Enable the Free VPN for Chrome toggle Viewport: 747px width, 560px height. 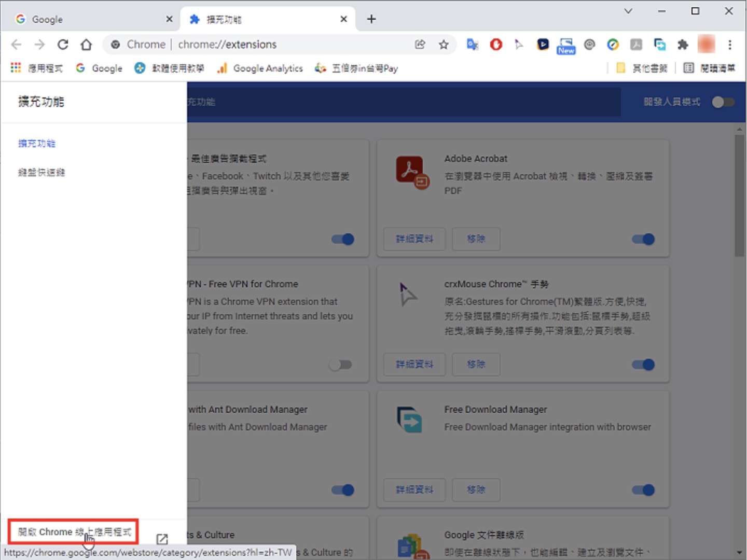point(341,365)
